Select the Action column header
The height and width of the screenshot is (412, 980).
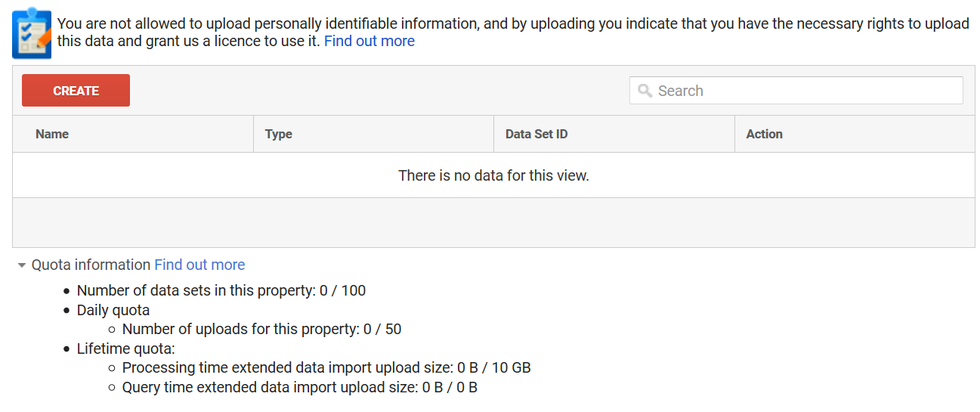pyautogui.click(x=764, y=134)
